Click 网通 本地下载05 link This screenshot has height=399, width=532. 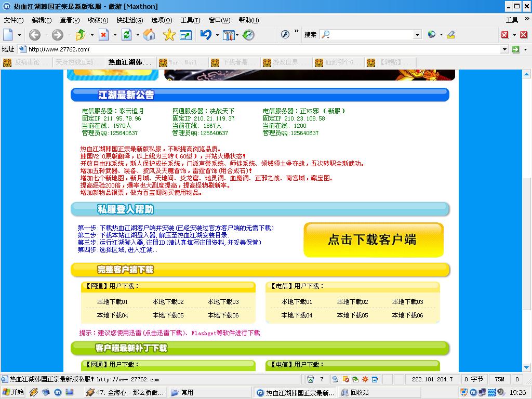[168, 315]
